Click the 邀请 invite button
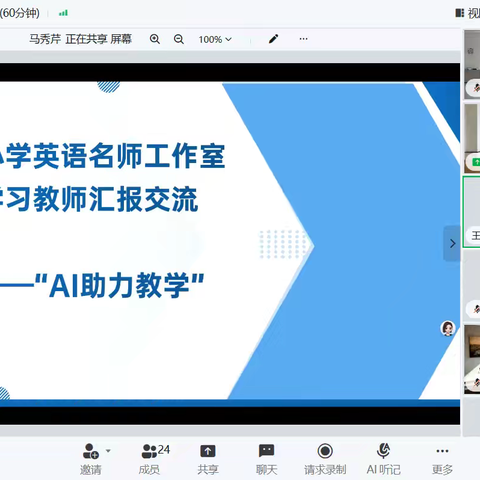 pyautogui.click(x=91, y=459)
